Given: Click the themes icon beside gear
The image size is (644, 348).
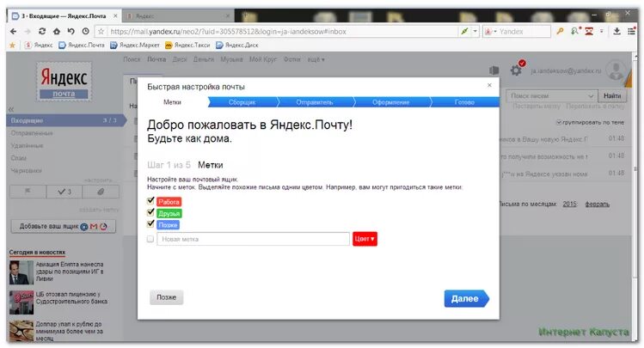Looking at the screenshot, I should click(494, 70).
